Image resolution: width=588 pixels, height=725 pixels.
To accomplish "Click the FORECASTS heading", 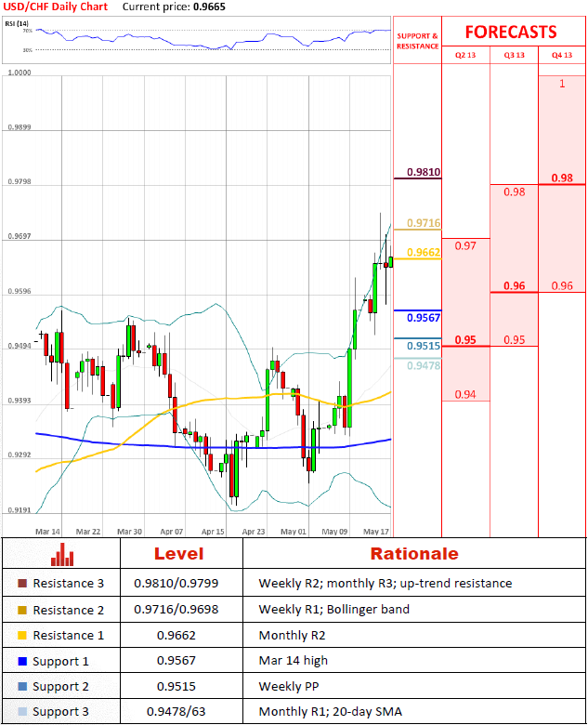I will (x=511, y=32).
